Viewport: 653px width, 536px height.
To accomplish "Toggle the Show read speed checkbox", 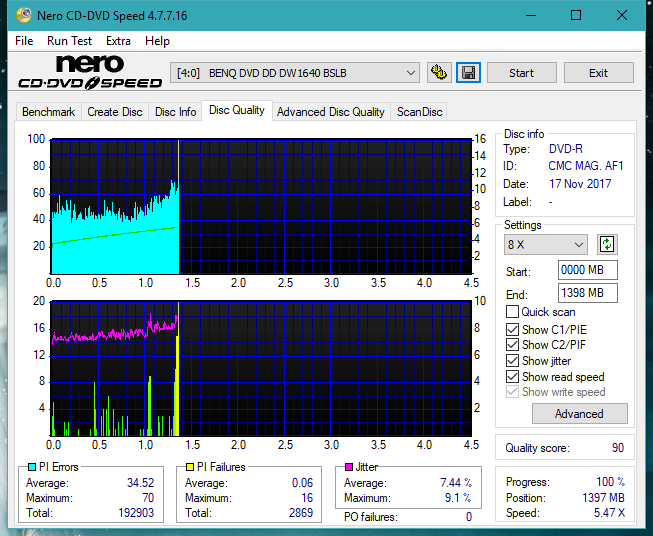I will click(x=512, y=376).
